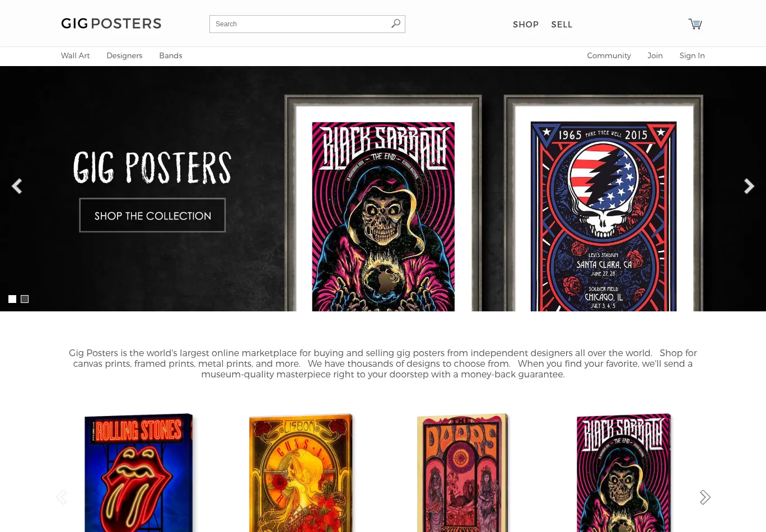Screen dimensions: 766x532
Task: Click the Sign In link
Action: point(692,55)
